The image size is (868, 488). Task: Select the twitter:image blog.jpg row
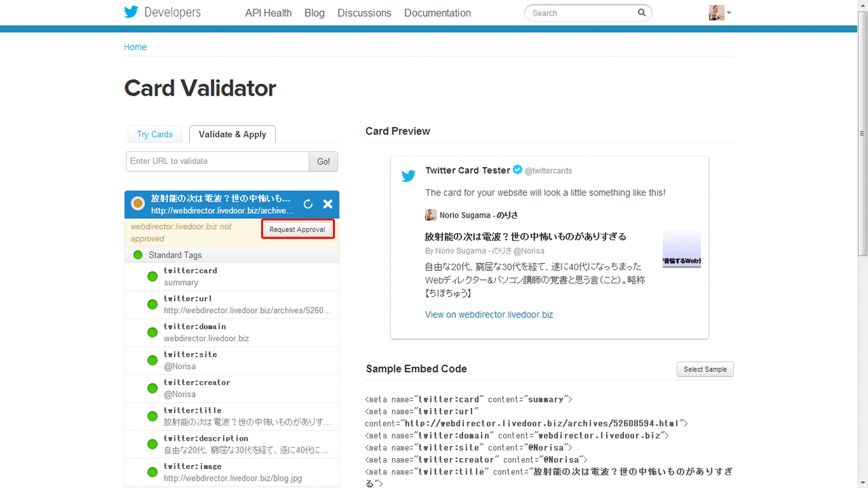[232, 472]
